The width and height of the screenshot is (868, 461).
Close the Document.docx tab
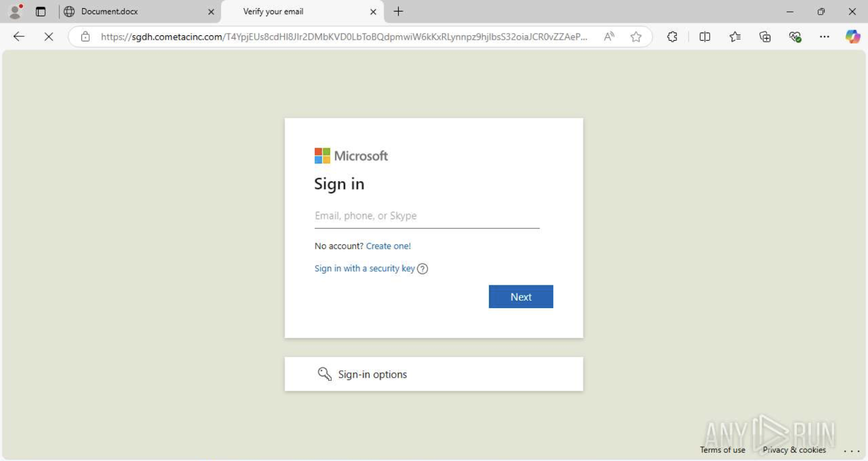pyautogui.click(x=211, y=11)
